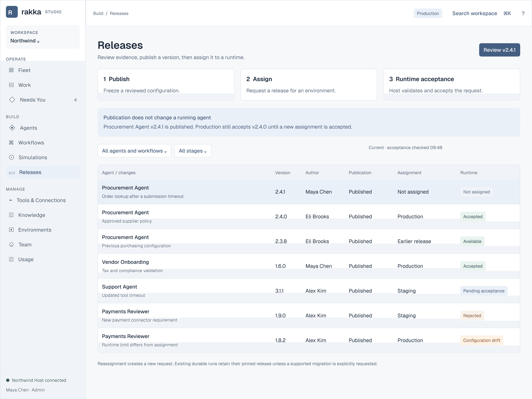Open the Fleet grid icon
Image resolution: width=532 pixels, height=399 pixels.
tap(11, 70)
